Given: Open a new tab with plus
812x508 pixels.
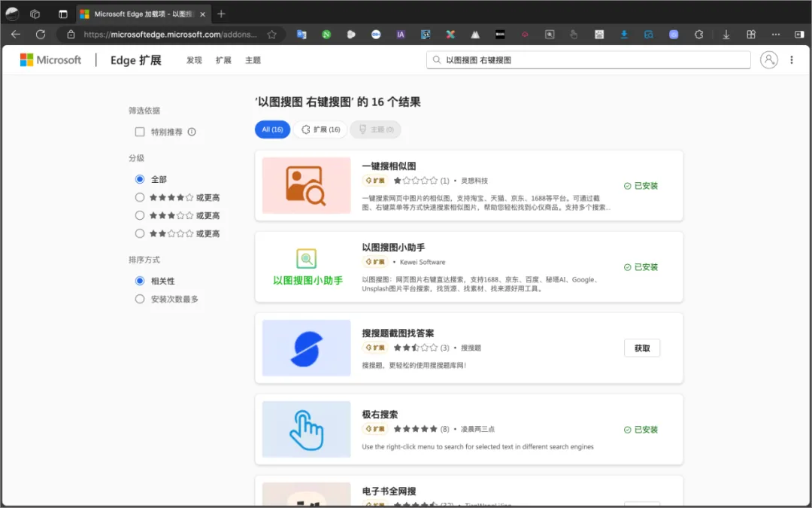Looking at the screenshot, I should click(x=221, y=14).
